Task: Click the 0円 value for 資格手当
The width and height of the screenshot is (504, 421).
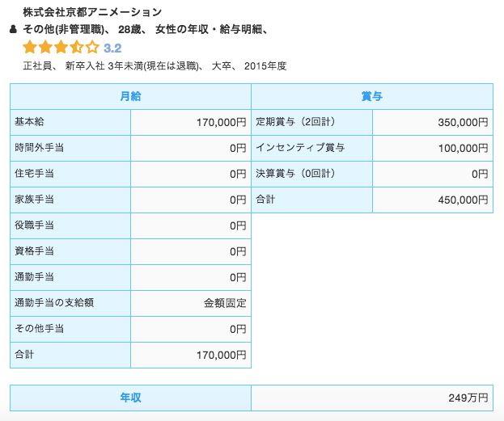Action: click(x=238, y=252)
